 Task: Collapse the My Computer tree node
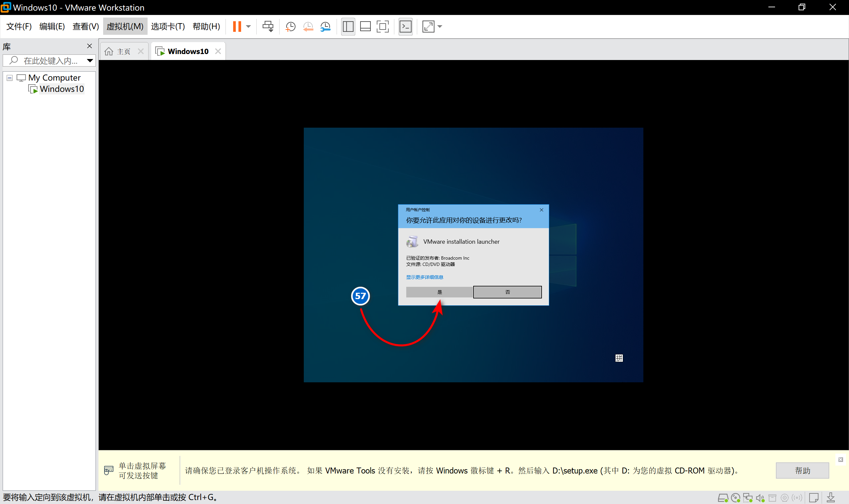point(10,78)
